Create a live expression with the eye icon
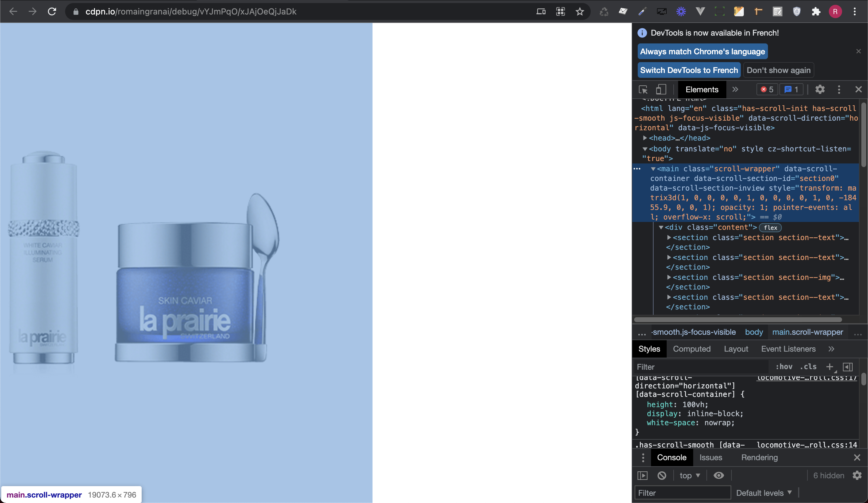 tap(719, 476)
